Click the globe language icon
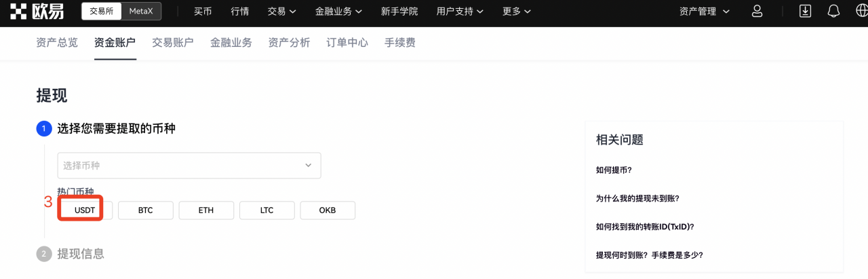 [859, 12]
